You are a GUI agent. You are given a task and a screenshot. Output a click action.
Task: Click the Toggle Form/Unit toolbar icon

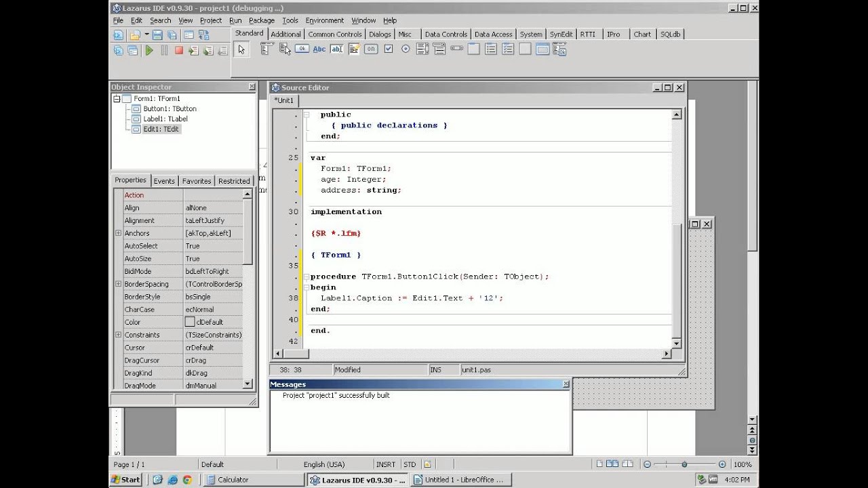(x=203, y=35)
